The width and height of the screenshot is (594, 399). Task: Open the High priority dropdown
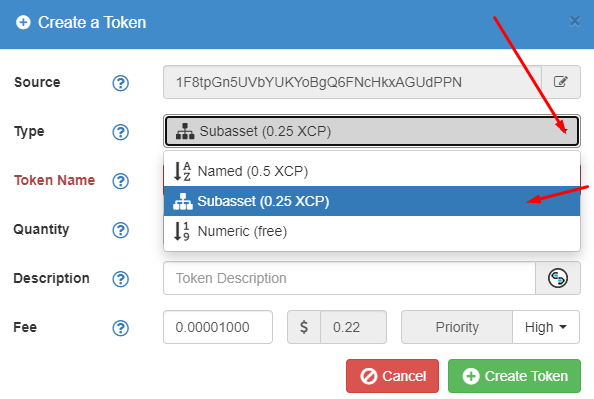(546, 327)
